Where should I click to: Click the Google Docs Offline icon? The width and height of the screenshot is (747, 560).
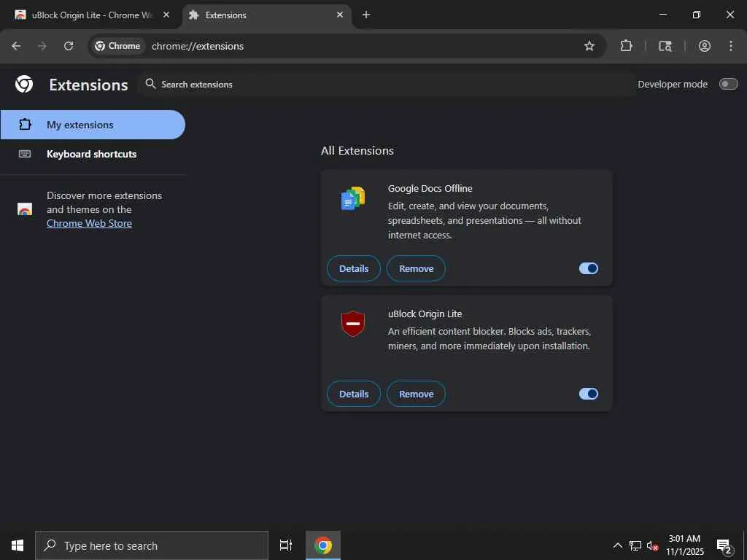click(x=353, y=198)
